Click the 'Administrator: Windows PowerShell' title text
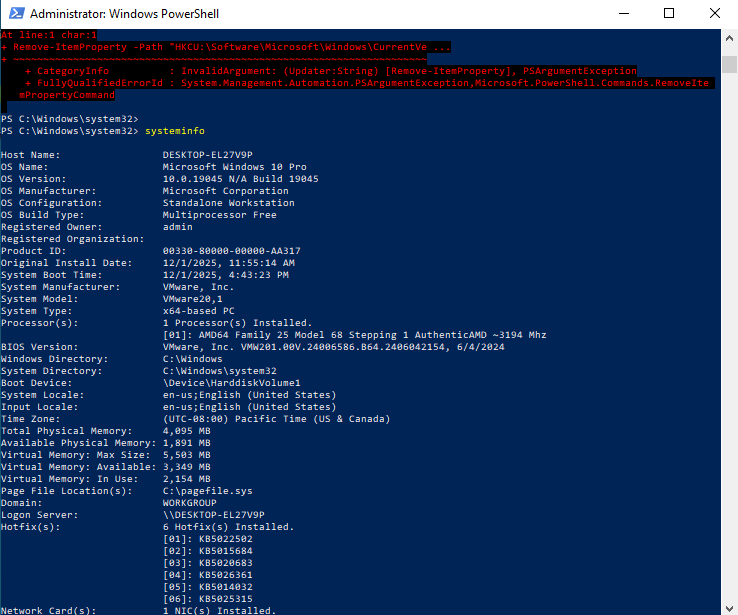738x615 pixels. click(124, 14)
